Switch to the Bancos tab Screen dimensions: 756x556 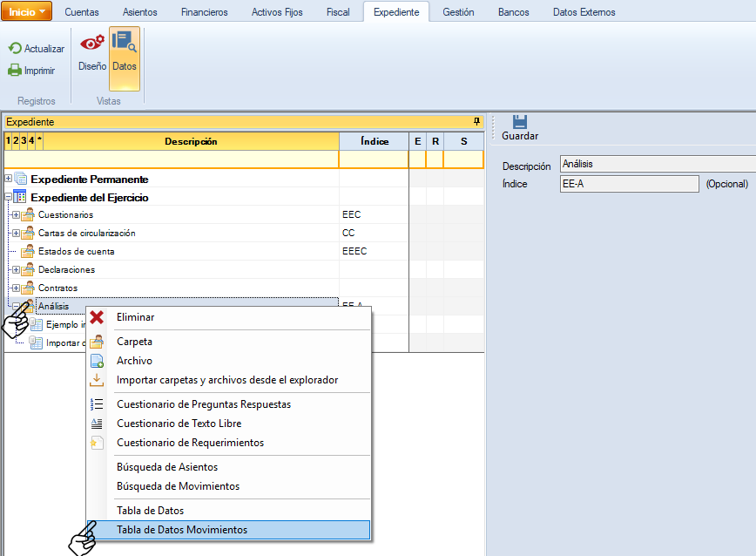coord(513,12)
